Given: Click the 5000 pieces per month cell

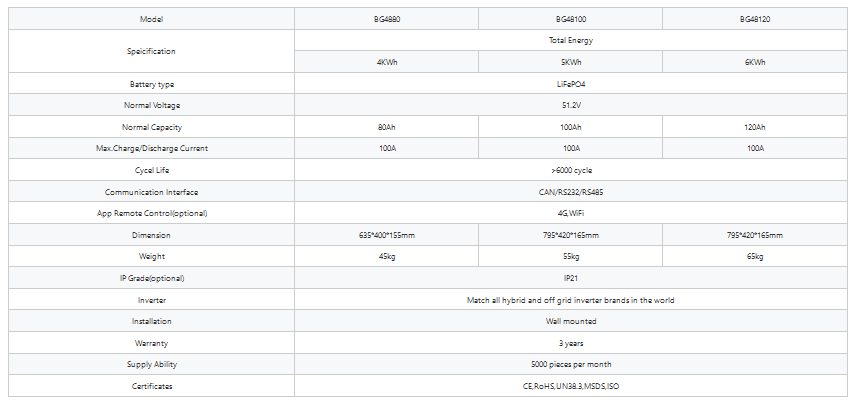Looking at the screenshot, I should 572,365.
